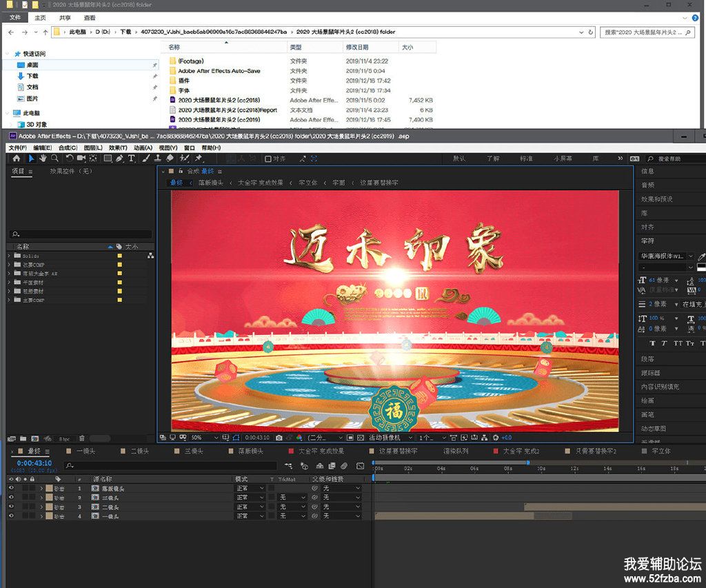This screenshot has width=706, height=588.
Task: Select the Selection arrow tool
Action: (30, 158)
